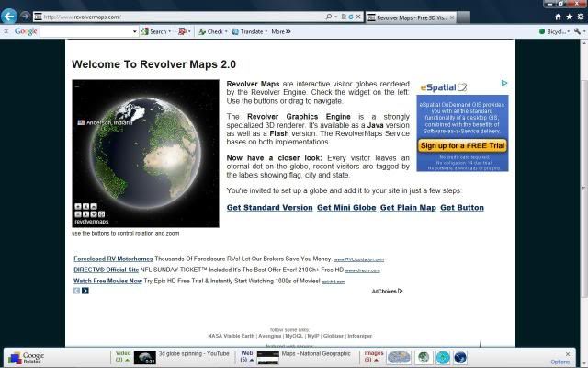Click the Check spelling toolbar button

[210, 32]
